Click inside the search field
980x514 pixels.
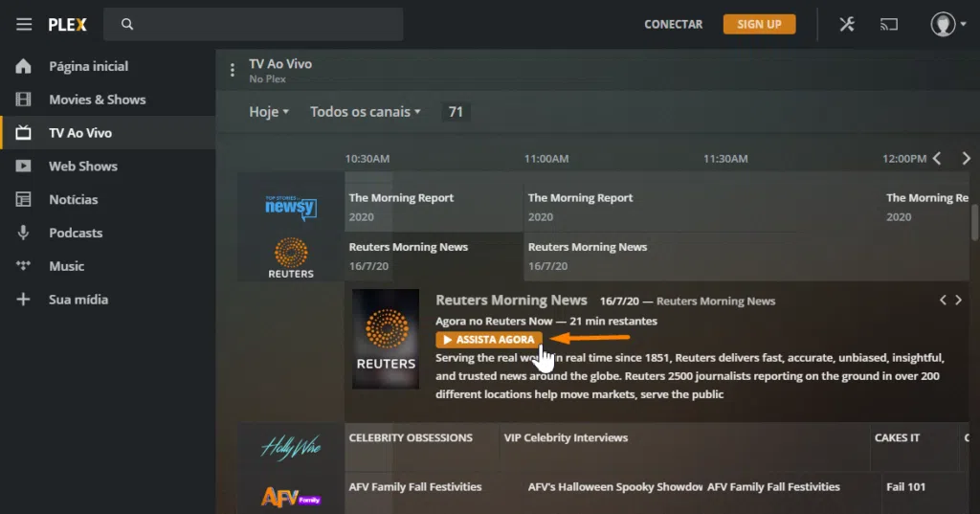pos(258,25)
